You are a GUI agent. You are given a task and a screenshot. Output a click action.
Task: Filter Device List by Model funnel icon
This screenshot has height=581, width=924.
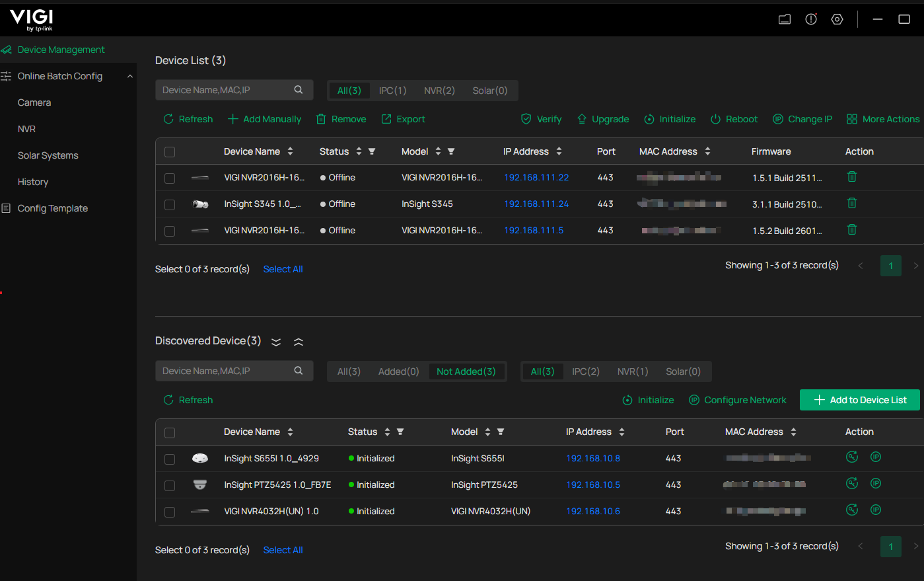click(x=451, y=151)
